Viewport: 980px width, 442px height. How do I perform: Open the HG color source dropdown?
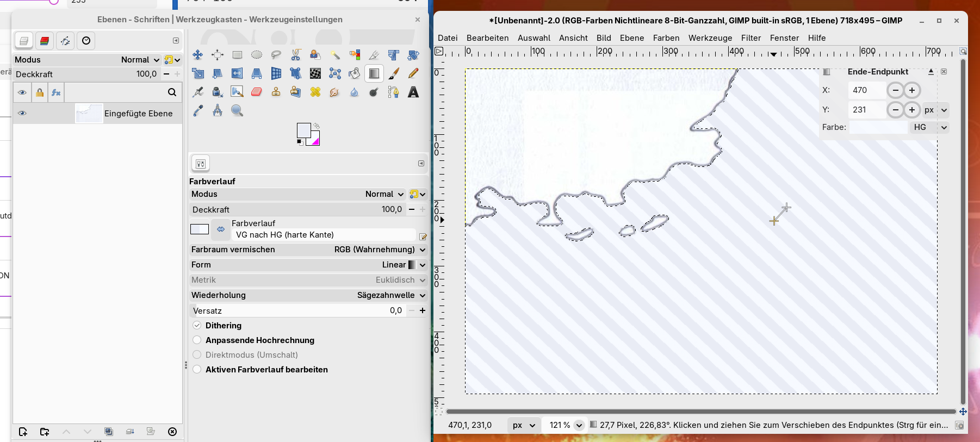[x=929, y=127]
